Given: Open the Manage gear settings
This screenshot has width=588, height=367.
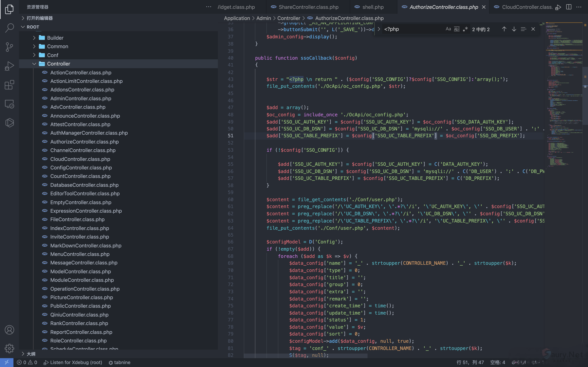Looking at the screenshot, I should point(9,348).
